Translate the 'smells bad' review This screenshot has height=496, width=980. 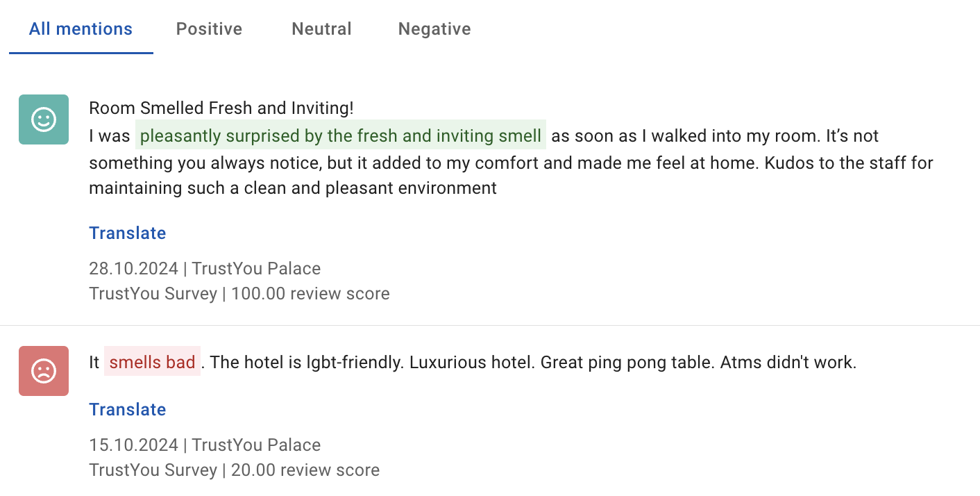(x=128, y=409)
